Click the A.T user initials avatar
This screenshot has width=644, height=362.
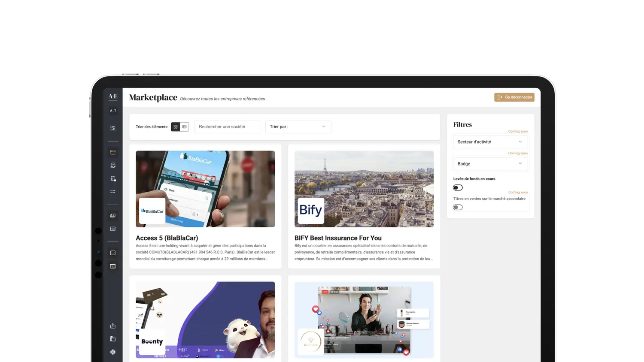[x=113, y=111]
